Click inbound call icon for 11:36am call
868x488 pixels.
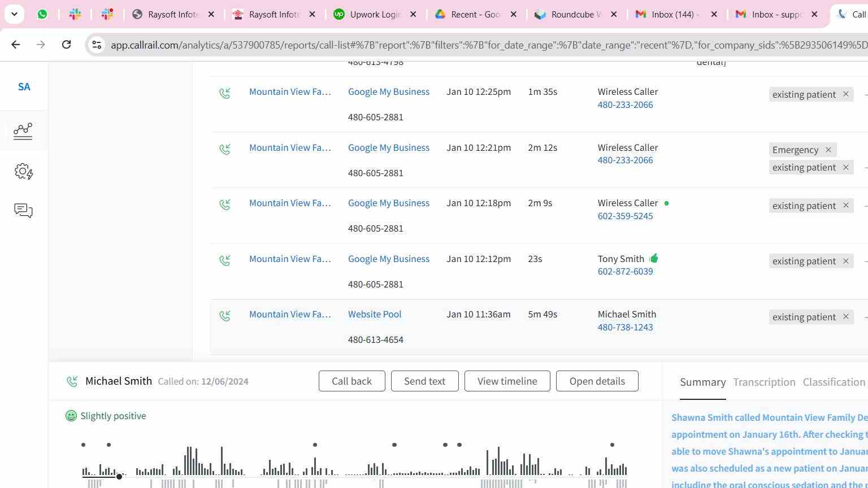tap(225, 316)
